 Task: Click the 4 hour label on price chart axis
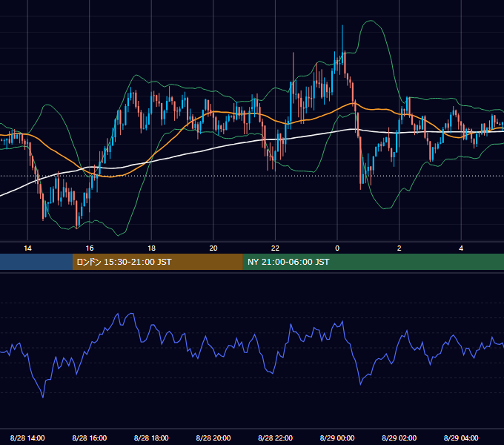point(461,248)
